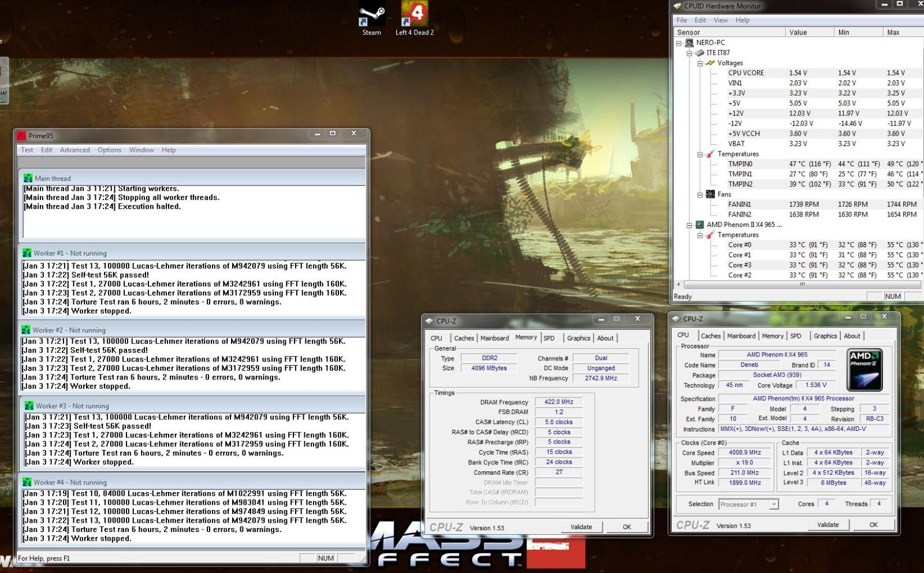This screenshot has width=924, height=573.
Task: Collapse the NERO-PC tree node
Action: click(679, 43)
